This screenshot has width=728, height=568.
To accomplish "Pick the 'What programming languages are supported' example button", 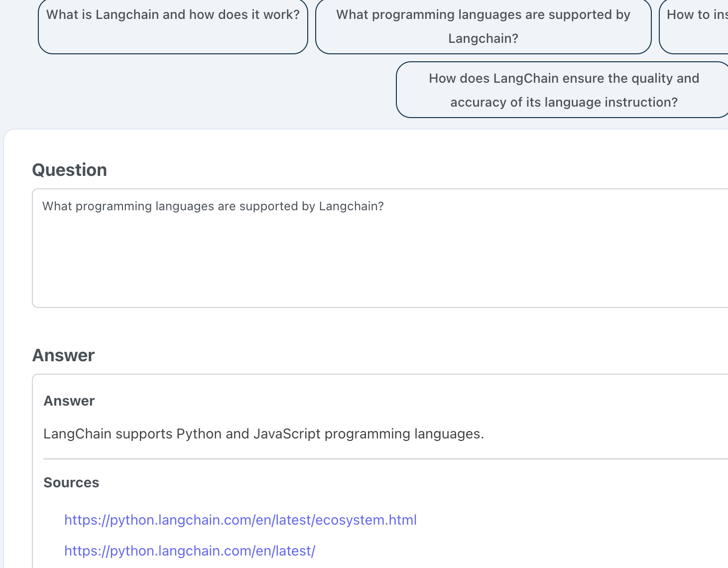I will (x=483, y=26).
